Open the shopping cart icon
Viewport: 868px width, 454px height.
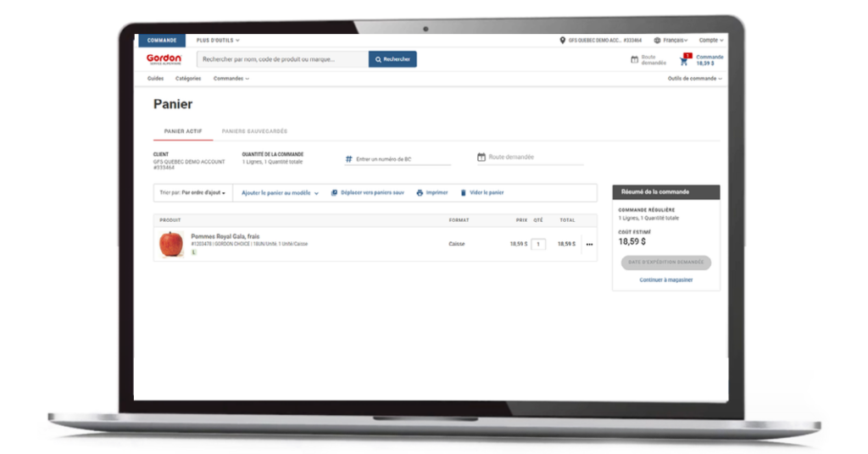pyautogui.click(x=684, y=60)
